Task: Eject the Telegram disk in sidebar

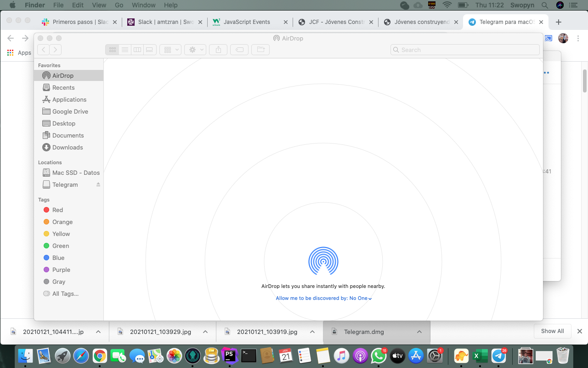Action: click(98, 184)
